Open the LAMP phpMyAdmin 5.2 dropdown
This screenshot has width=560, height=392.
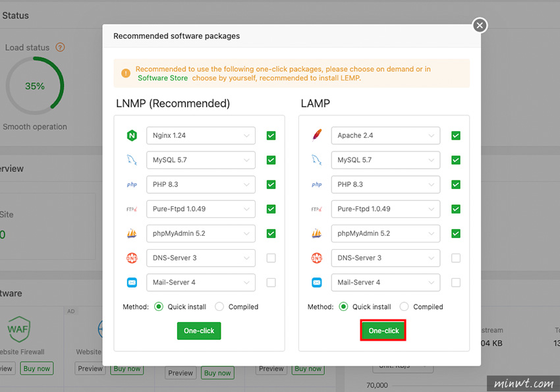pyautogui.click(x=385, y=233)
